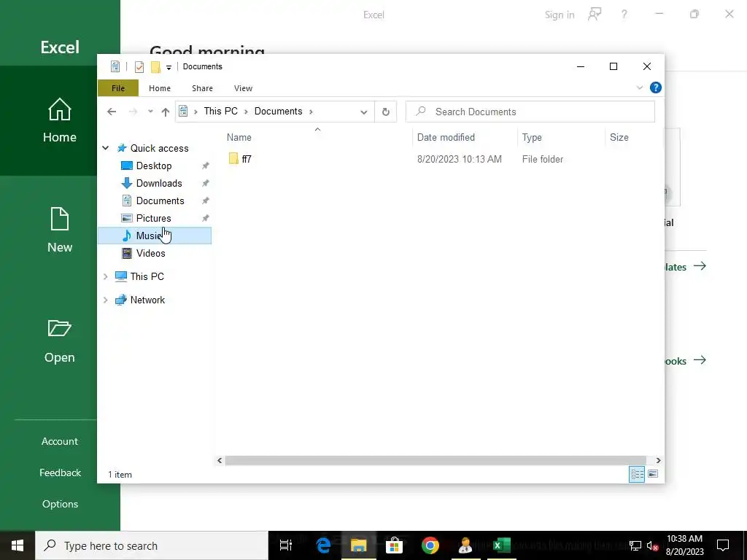Image resolution: width=747 pixels, height=560 pixels.
Task: Collapse the Quick access tree node
Action: (105, 148)
